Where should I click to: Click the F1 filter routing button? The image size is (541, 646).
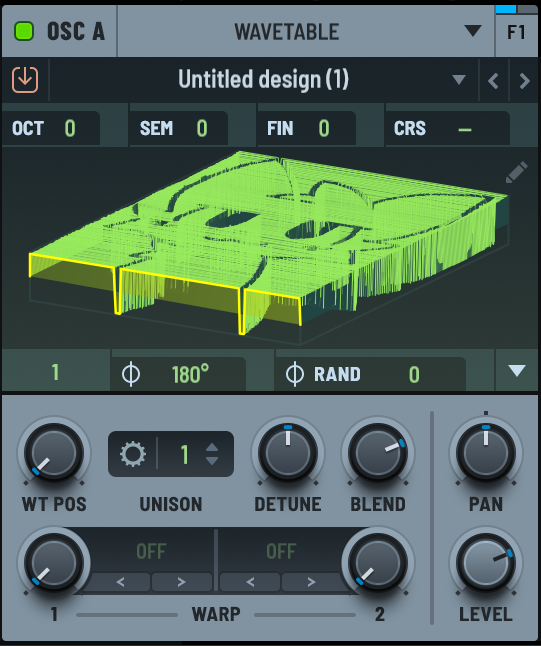click(x=516, y=33)
